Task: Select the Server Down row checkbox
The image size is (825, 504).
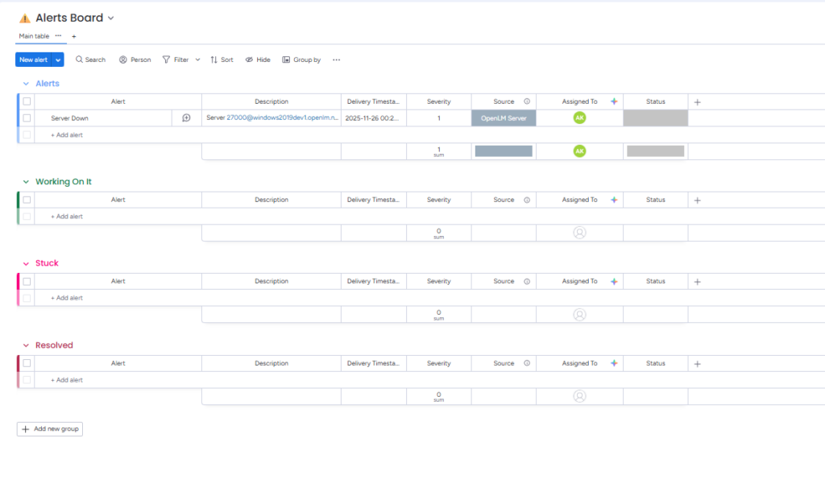Action: click(27, 118)
